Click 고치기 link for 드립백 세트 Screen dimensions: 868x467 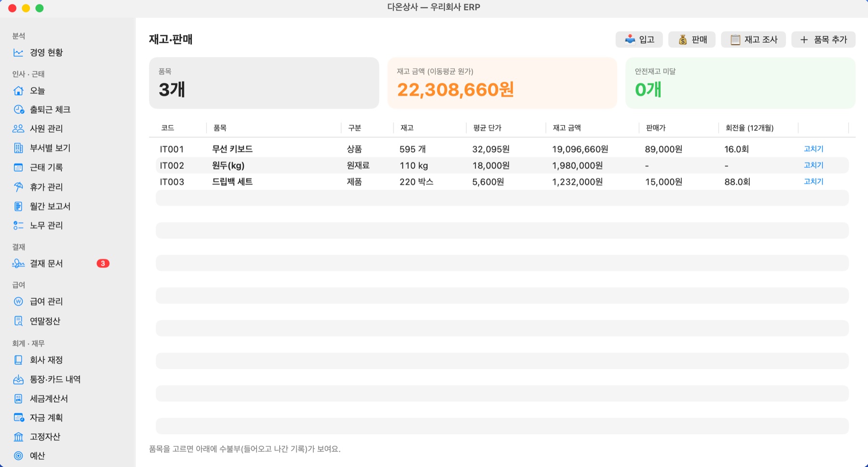tap(814, 182)
